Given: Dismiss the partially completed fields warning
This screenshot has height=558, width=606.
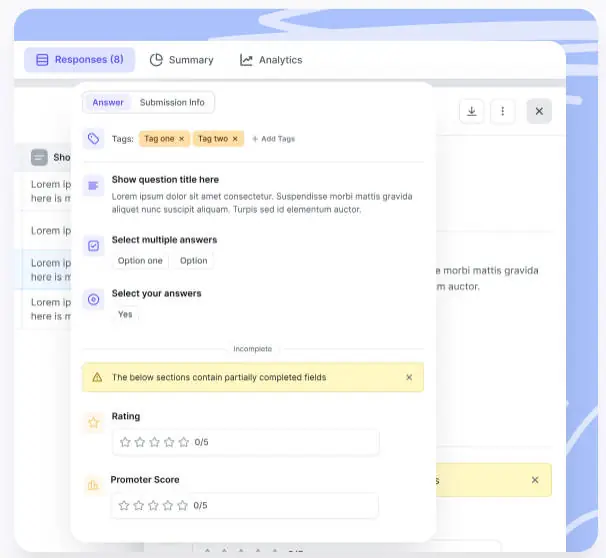Looking at the screenshot, I should pyautogui.click(x=409, y=377).
